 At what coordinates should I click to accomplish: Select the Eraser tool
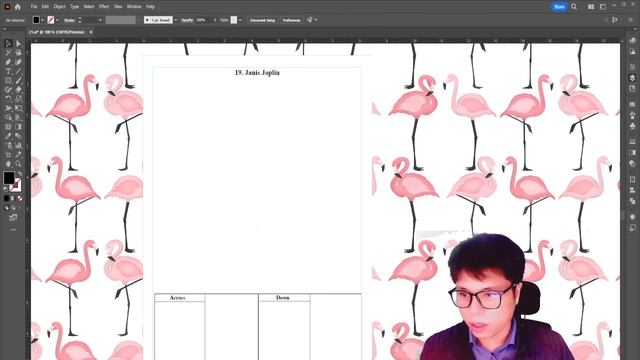pyautogui.click(x=18, y=90)
